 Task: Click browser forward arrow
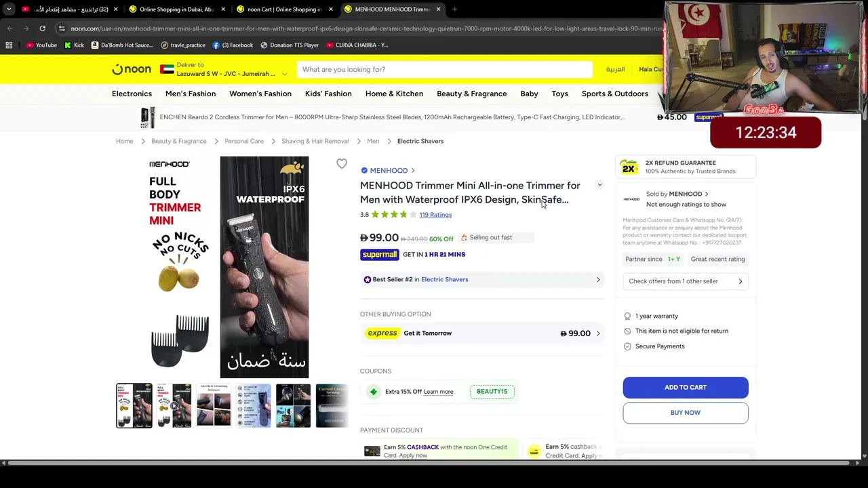tap(26, 28)
